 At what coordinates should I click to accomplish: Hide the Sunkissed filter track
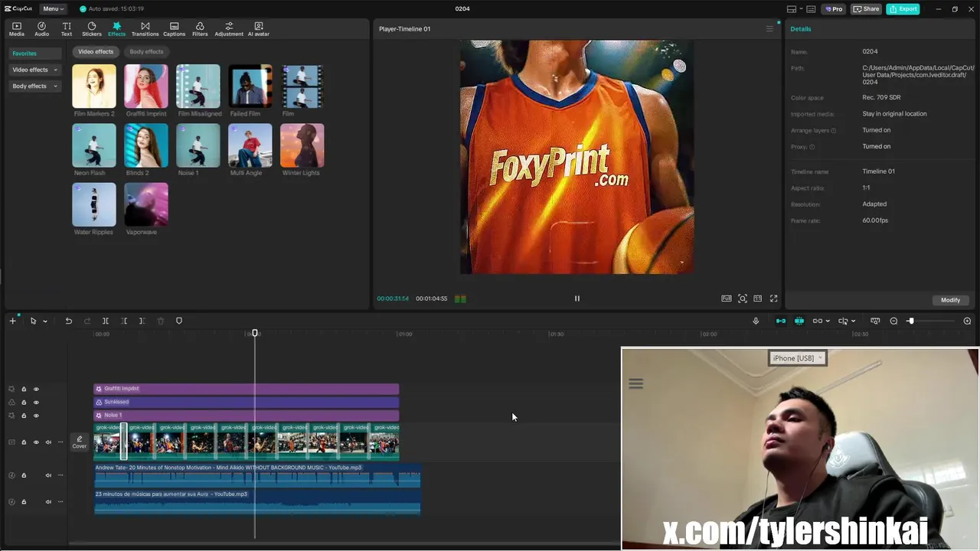36,403
